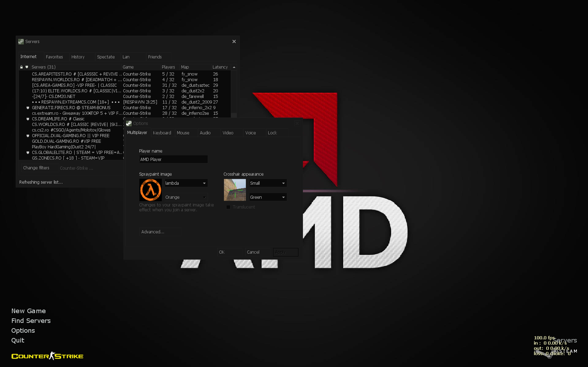
Task: Click the Steam icon in Options title bar
Action: click(129, 123)
